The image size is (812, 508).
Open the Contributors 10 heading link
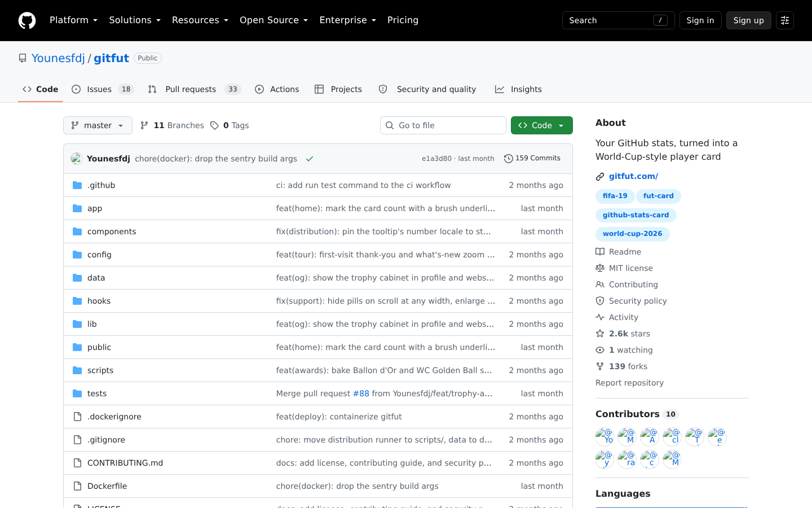[x=637, y=414]
